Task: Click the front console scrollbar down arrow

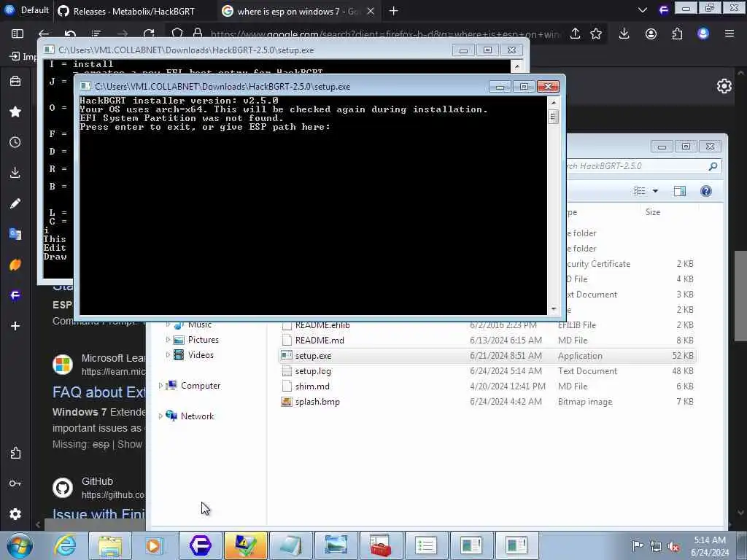Action: tap(553, 309)
